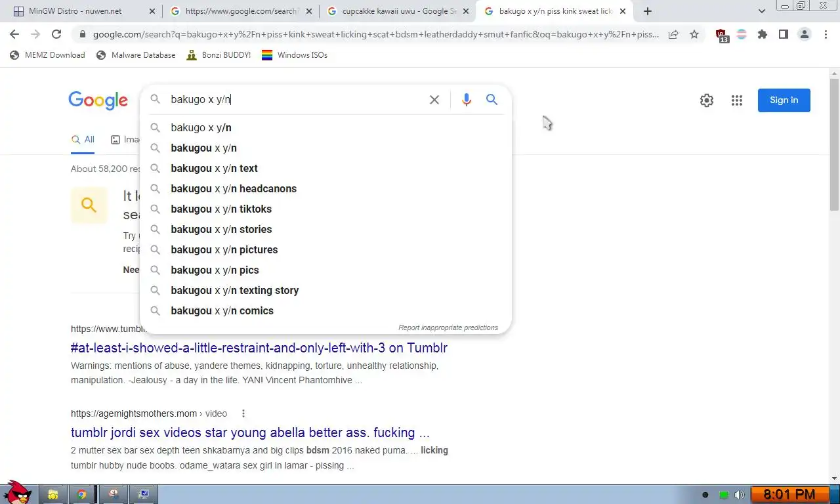Image resolution: width=840 pixels, height=504 pixels.
Task: Open the striped round extension icon
Action: (742, 35)
